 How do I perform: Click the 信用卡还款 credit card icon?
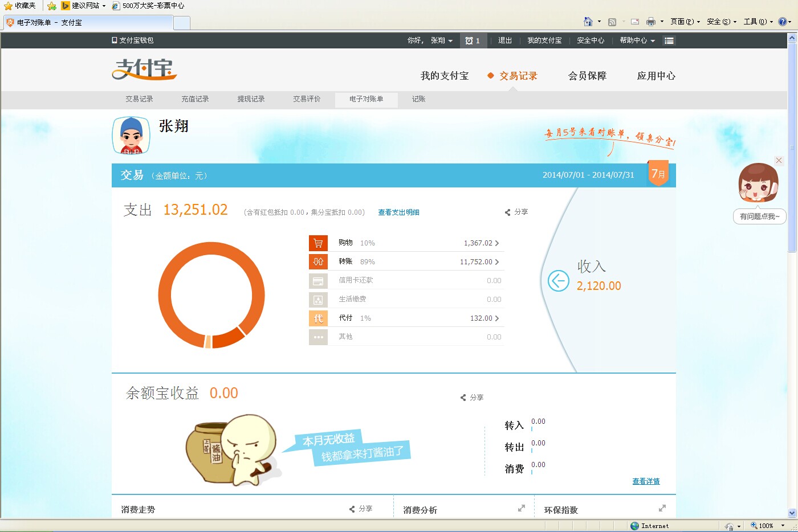coord(318,281)
